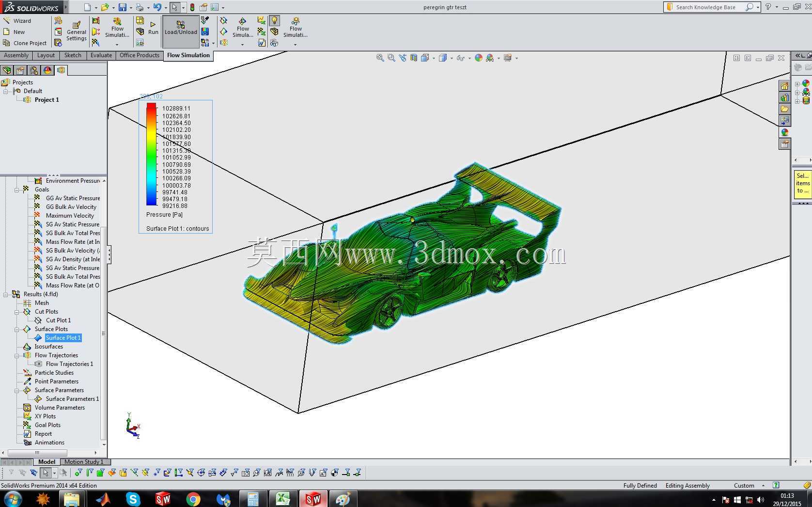Create a New flow simulation project

15,32
